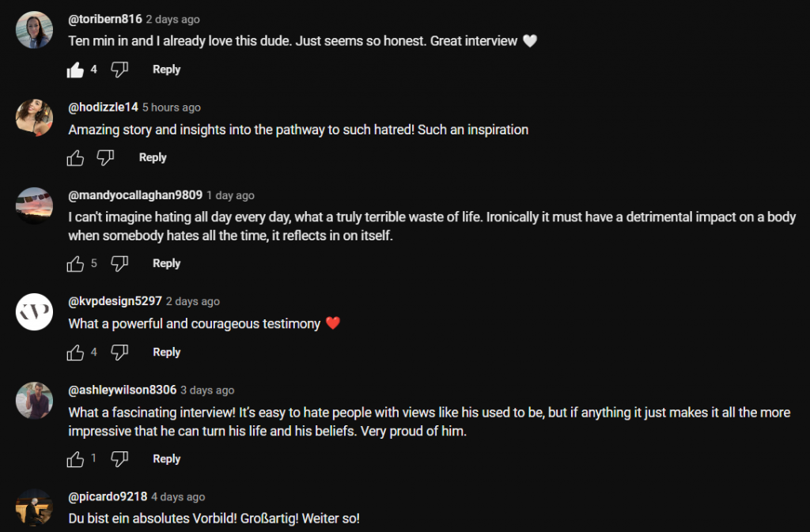Viewport: 810px width, 532px height.
Task: Open the @mandyocallaghan9809 username link
Action: (134, 195)
